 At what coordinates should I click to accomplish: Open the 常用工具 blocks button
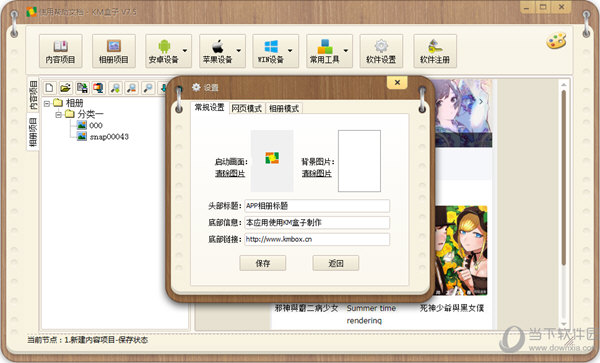(x=324, y=51)
